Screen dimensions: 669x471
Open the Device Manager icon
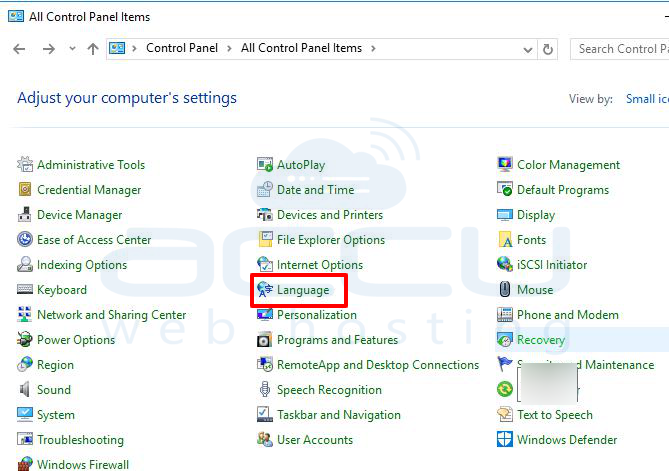click(25, 214)
